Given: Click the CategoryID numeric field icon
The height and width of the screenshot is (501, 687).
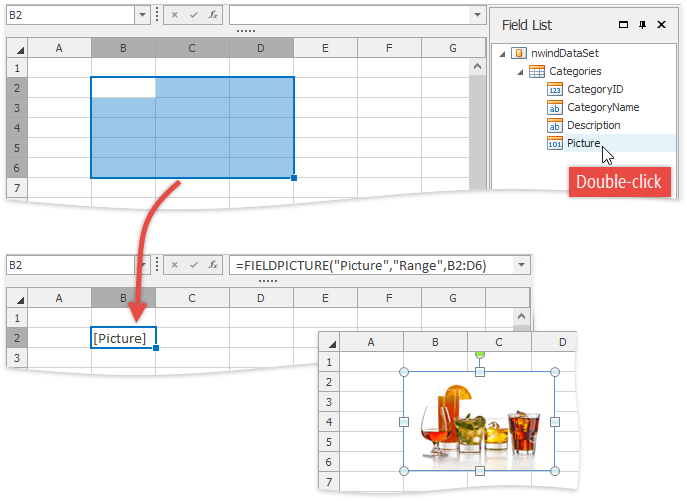Looking at the screenshot, I should [x=555, y=89].
